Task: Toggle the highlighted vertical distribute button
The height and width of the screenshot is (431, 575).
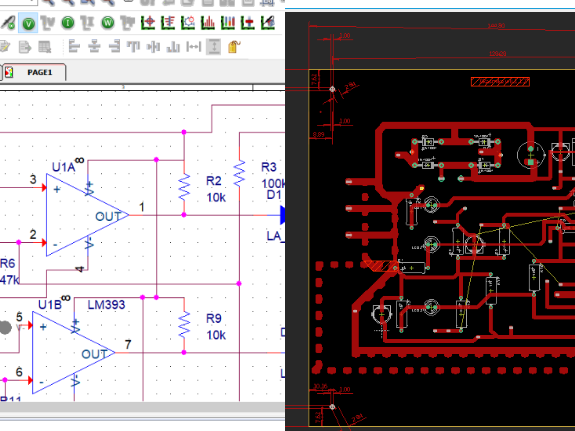Action: pyautogui.click(x=213, y=47)
